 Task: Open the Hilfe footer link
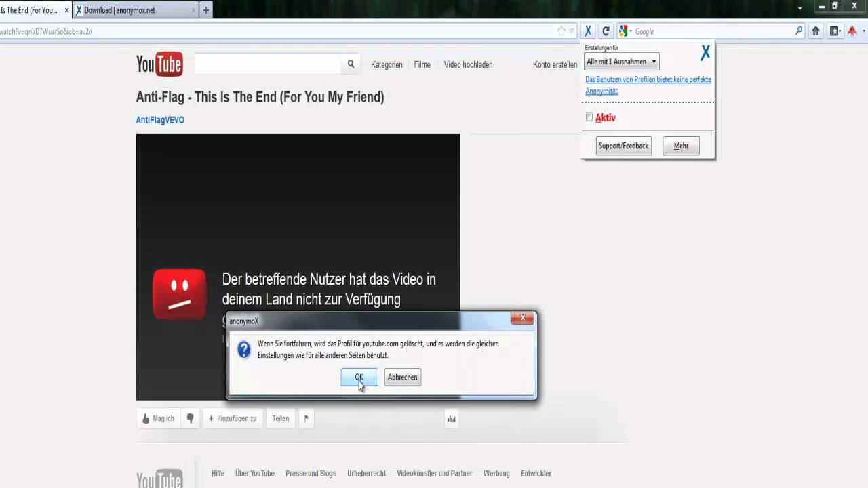point(218,474)
